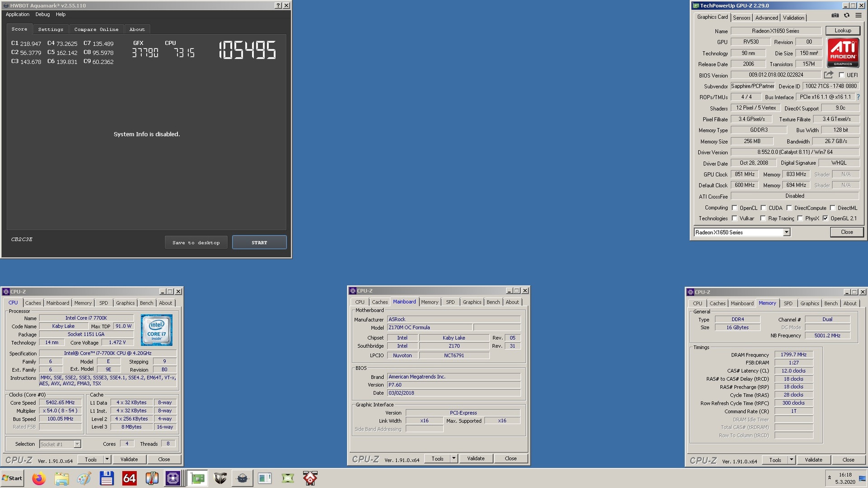Toggle the UEFI checkbox in GPU-Z
The image size is (868, 488).
[841, 75]
